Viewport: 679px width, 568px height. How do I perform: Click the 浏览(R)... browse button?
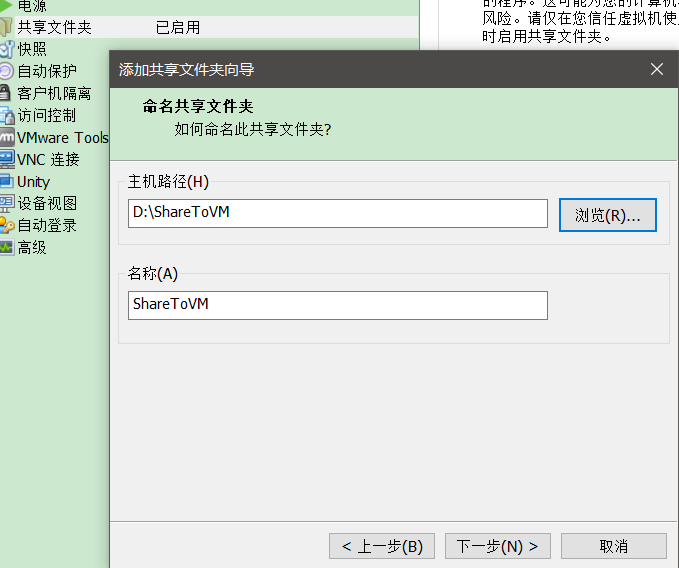pyautogui.click(x=608, y=215)
